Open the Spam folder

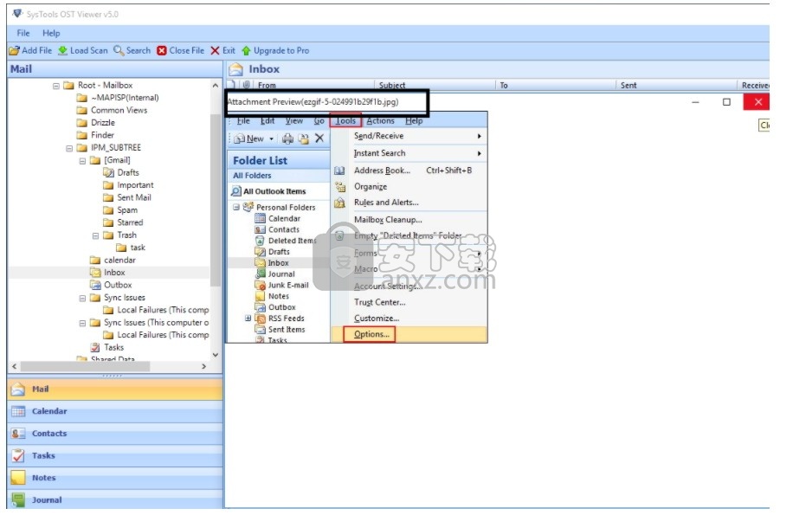[x=127, y=210]
